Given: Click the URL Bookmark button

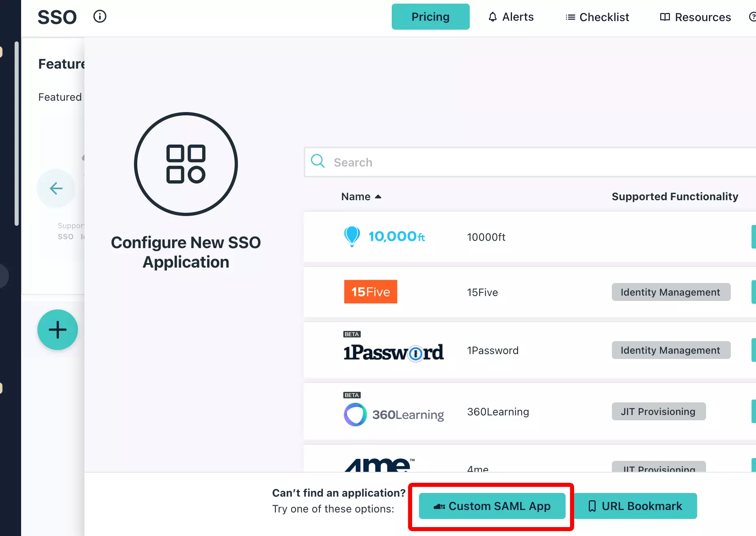Looking at the screenshot, I should point(635,506).
